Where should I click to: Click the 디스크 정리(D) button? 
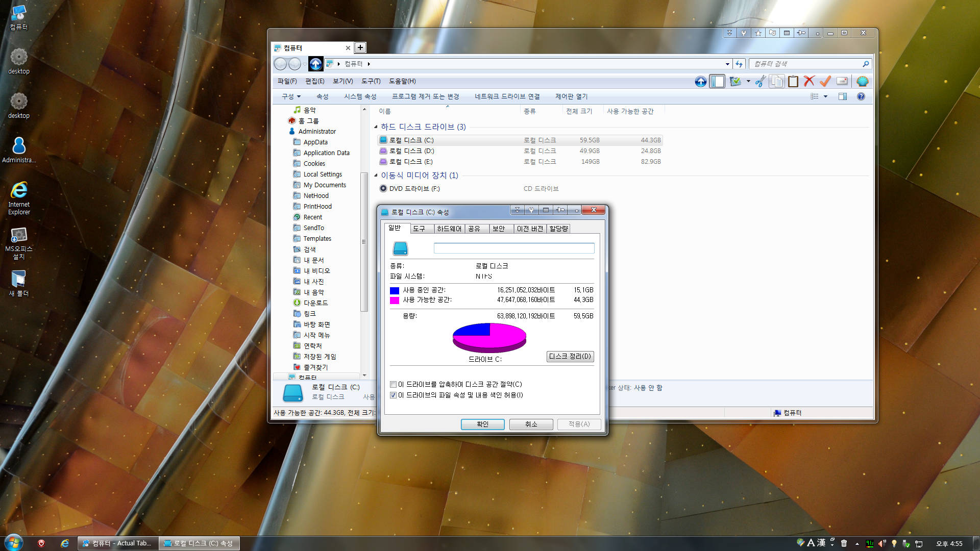(570, 357)
